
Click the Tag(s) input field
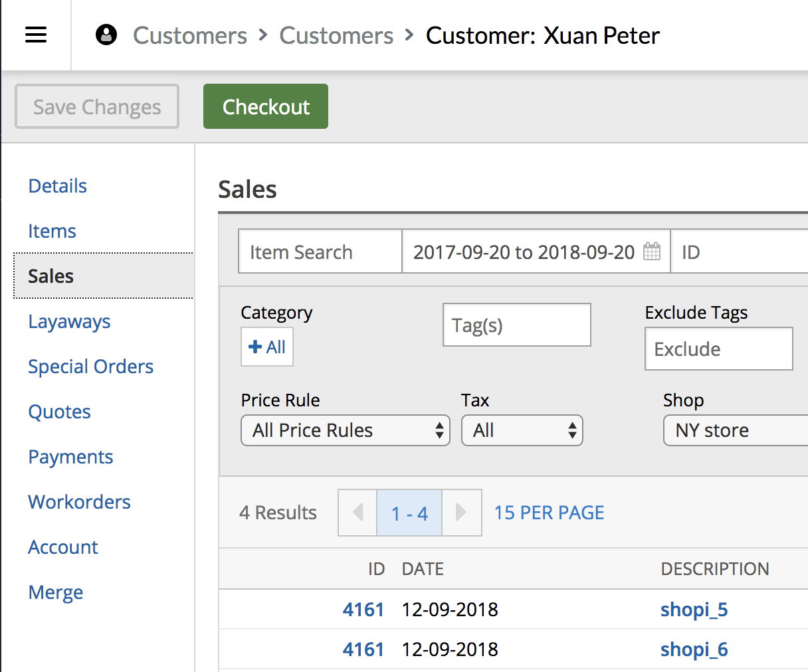pos(516,325)
